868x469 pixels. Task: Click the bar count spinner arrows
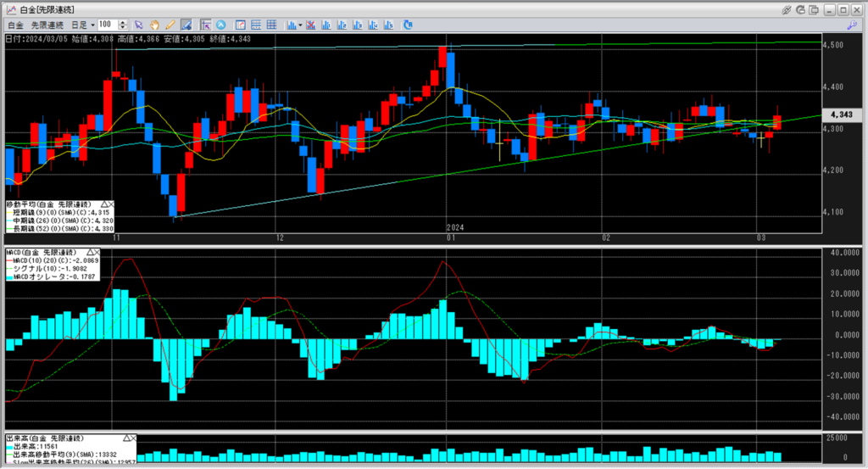pyautogui.click(x=123, y=25)
